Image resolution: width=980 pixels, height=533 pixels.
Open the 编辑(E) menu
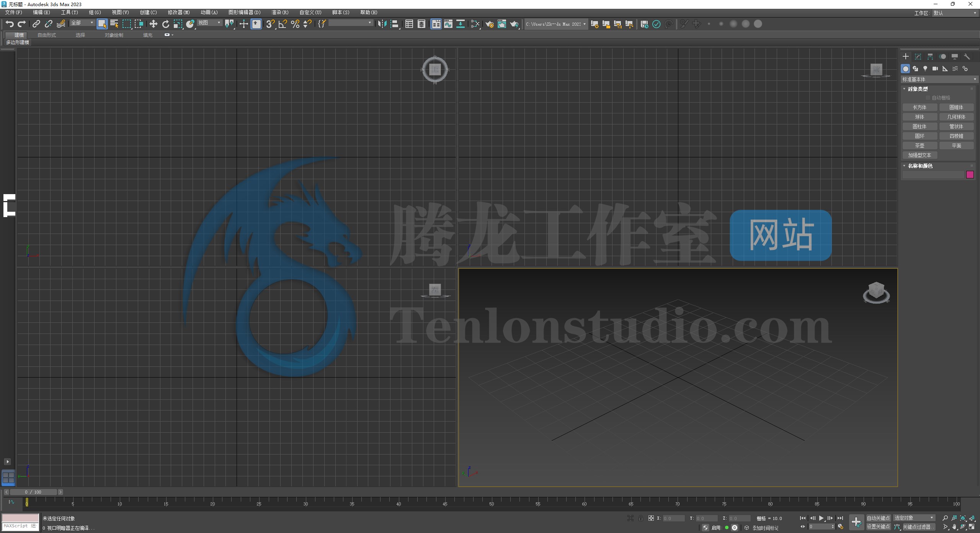[x=41, y=13]
